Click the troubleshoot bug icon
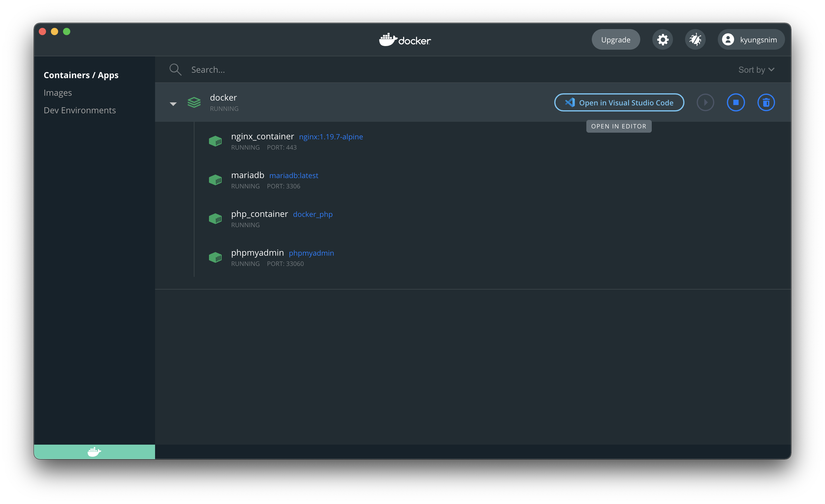Screen dimensions: 825x504 pyautogui.click(x=695, y=39)
